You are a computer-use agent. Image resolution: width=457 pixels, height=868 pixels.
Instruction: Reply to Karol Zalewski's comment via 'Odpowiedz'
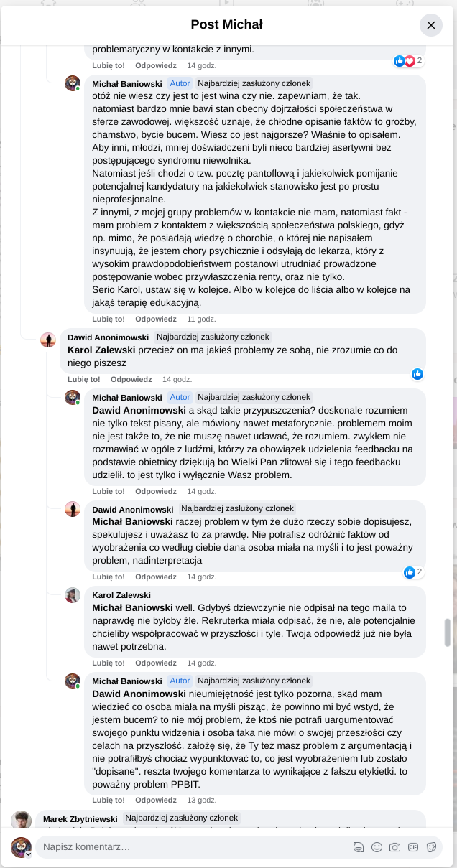tap(156, 663)
